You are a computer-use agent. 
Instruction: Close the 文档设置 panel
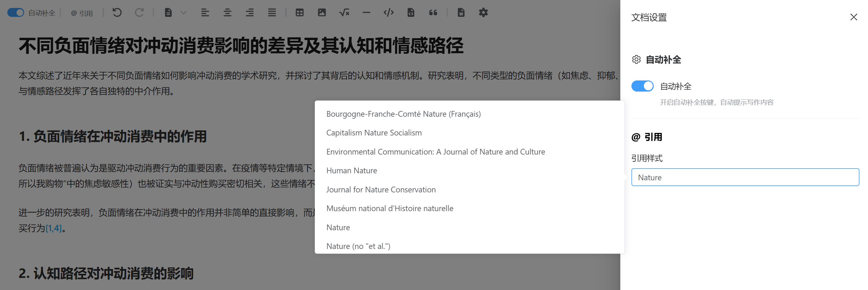[x=853, y=17]
